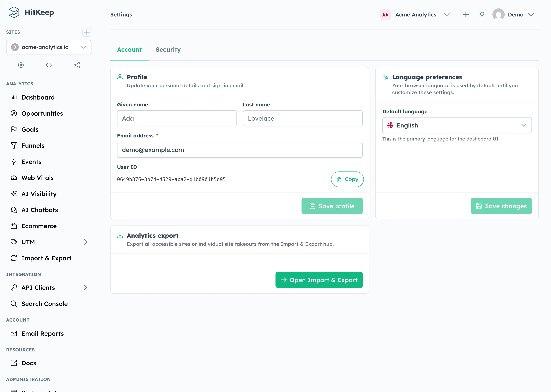This screenshot has width=551, height=392.
Task: Click the Analytics export heading
Action: 152,236
